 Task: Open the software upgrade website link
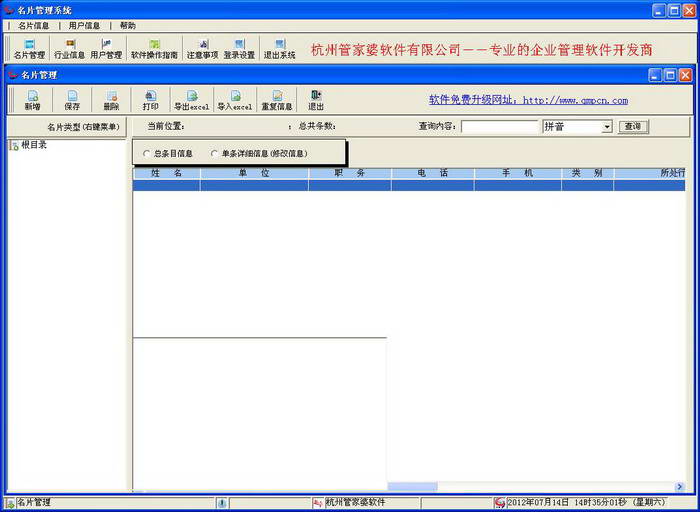tap(528, 100)
